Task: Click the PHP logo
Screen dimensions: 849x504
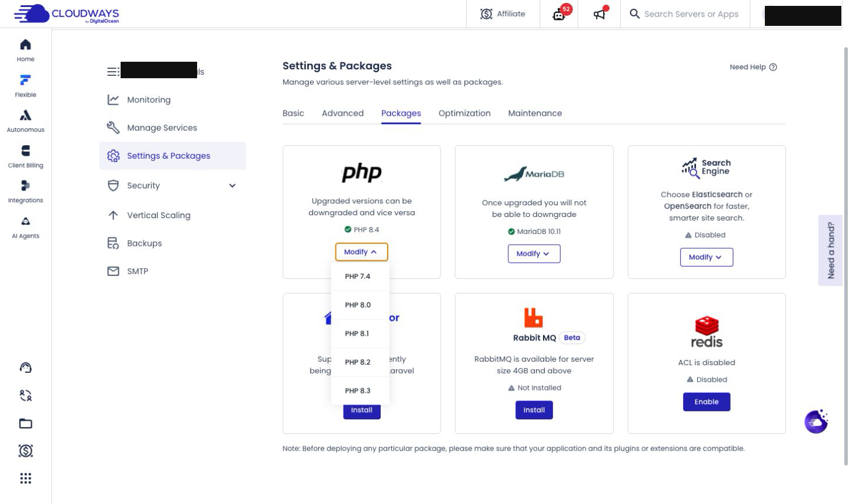Action: click(361, 173)
